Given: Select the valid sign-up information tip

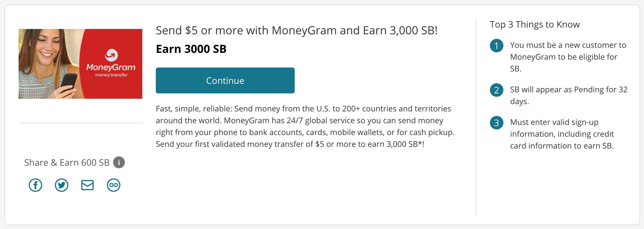Looking at the screenshot, I should pyautogui.click(x=566, y=134).
